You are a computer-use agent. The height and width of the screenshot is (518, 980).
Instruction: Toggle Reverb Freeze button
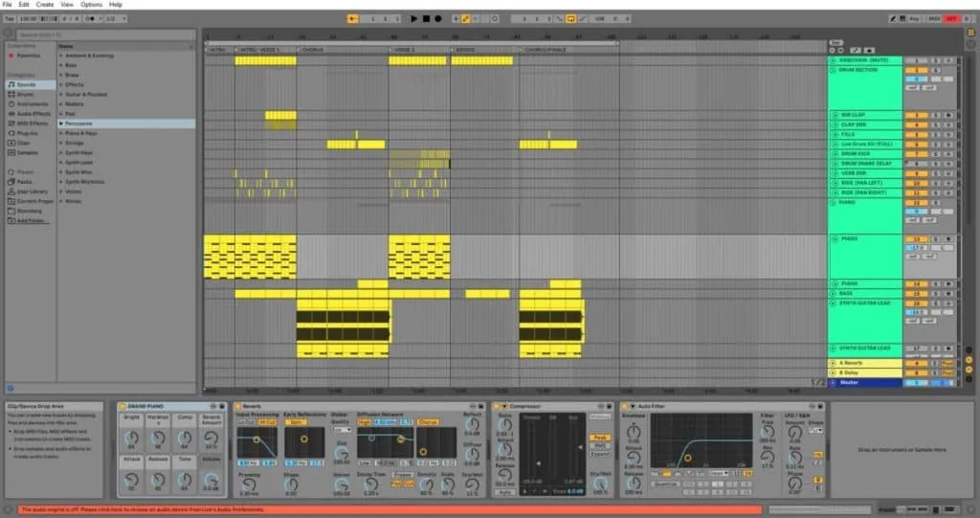pos(403,476)
